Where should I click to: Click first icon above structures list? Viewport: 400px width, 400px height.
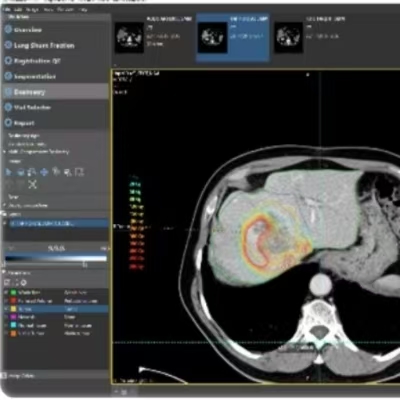click(7, 283)
